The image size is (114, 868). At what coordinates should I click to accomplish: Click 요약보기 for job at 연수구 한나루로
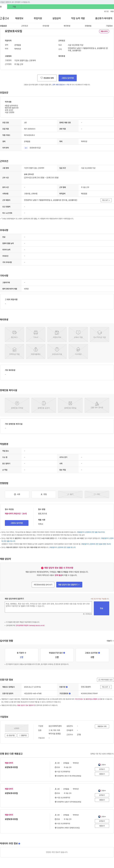(102, 769)
